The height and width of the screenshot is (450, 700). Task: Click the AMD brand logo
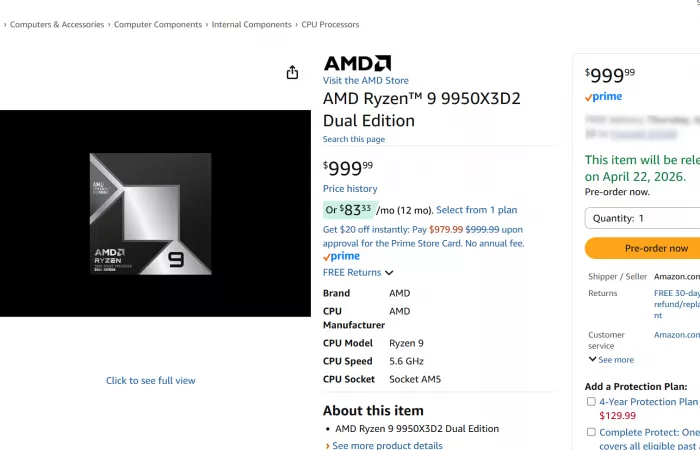[356, 63]
